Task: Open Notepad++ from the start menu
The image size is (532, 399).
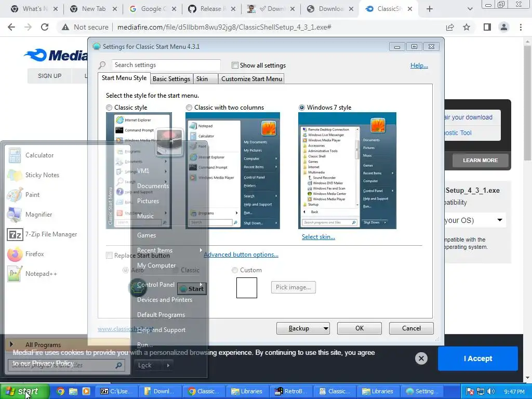Action: click(x=41, y=273)
